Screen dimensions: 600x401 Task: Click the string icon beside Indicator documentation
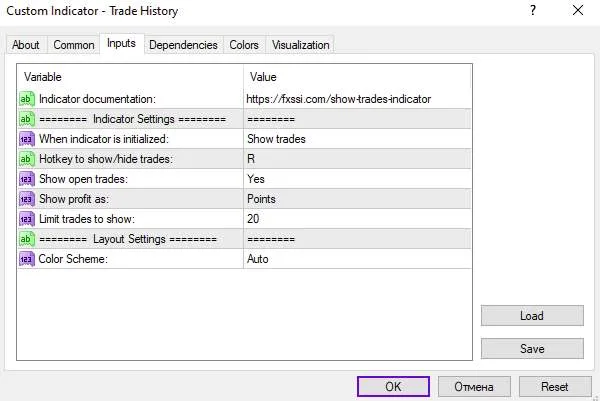(27, 99)
